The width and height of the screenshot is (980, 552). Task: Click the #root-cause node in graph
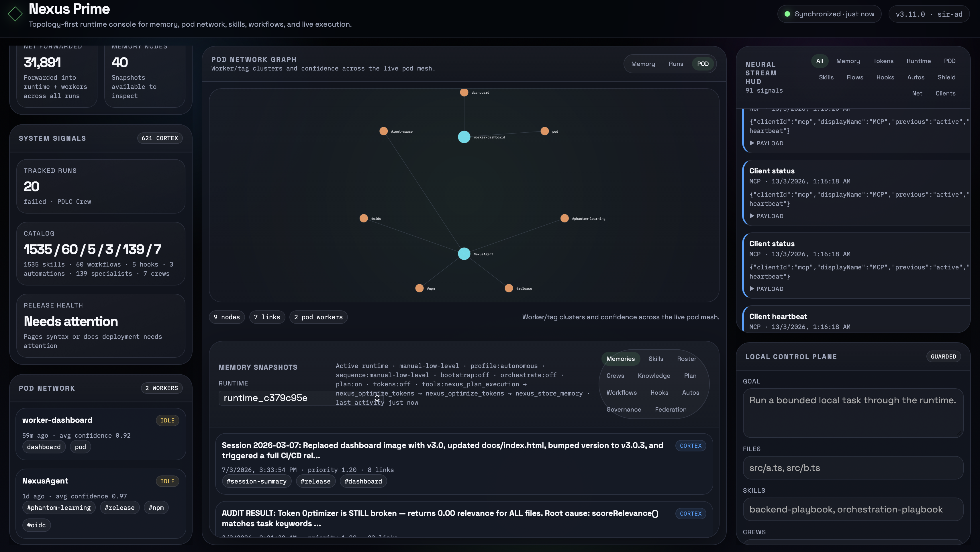(x=383, y=131)
